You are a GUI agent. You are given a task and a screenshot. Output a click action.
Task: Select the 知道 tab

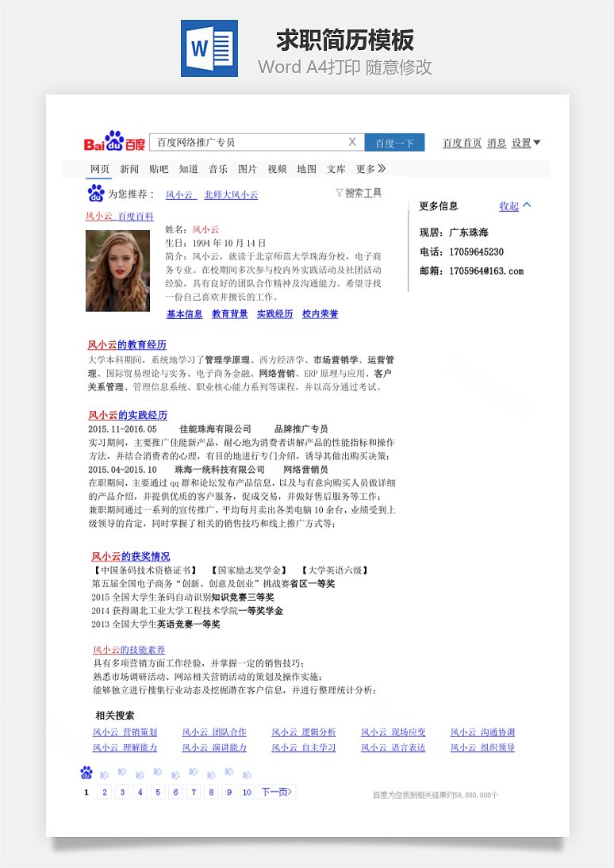click(x=188, y=169)
